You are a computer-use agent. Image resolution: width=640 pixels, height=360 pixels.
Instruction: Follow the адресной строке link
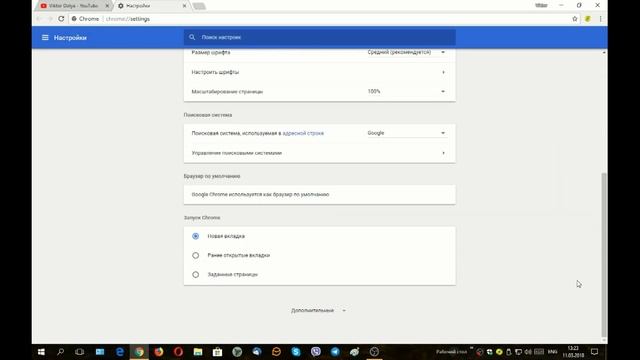303,133
